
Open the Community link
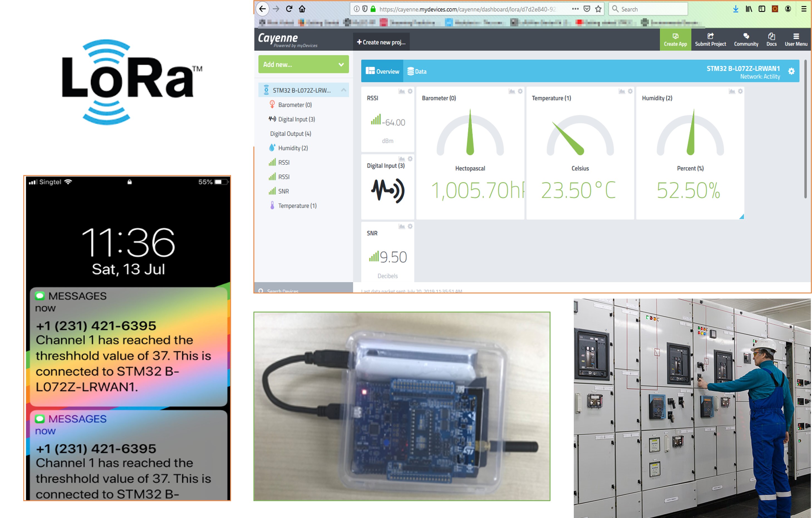click(x=746, y=40)
